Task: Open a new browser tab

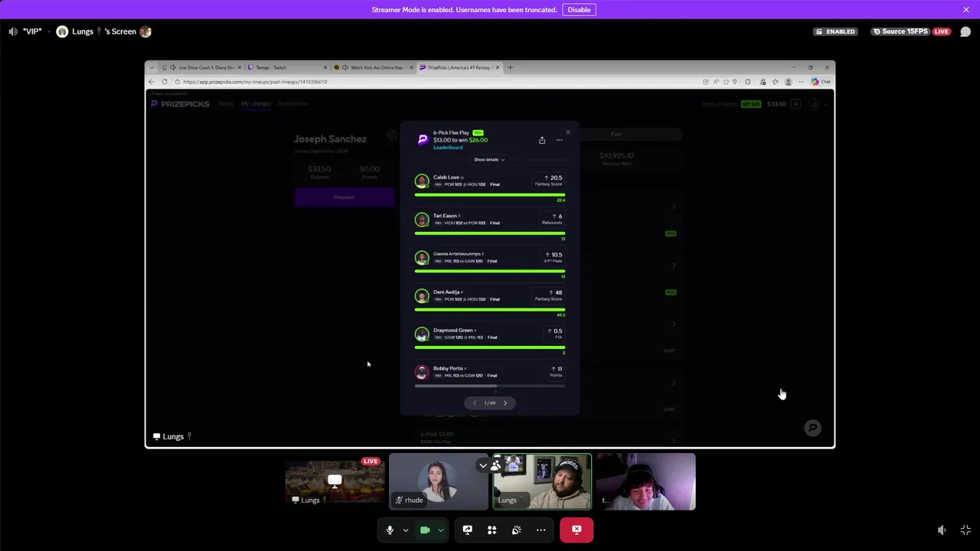Action: pos(511,67)
